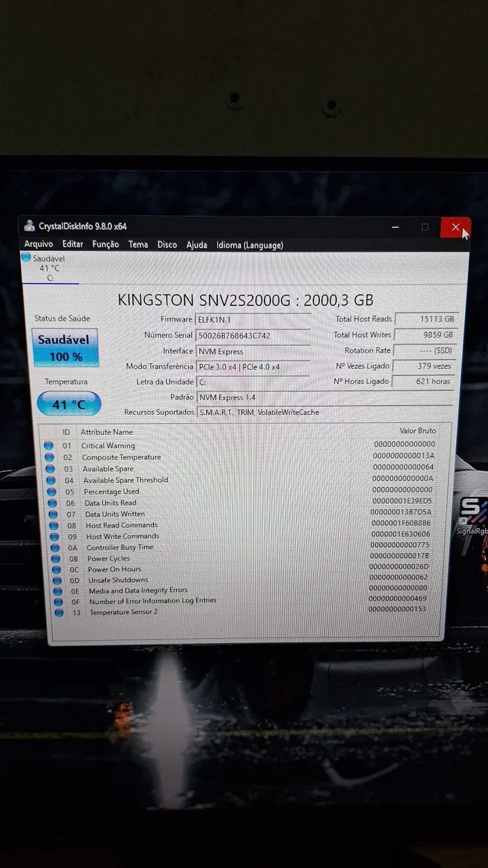
Task: Click the status icon for Media and Data Integrity Errors
Action: (x=58, y=591)
